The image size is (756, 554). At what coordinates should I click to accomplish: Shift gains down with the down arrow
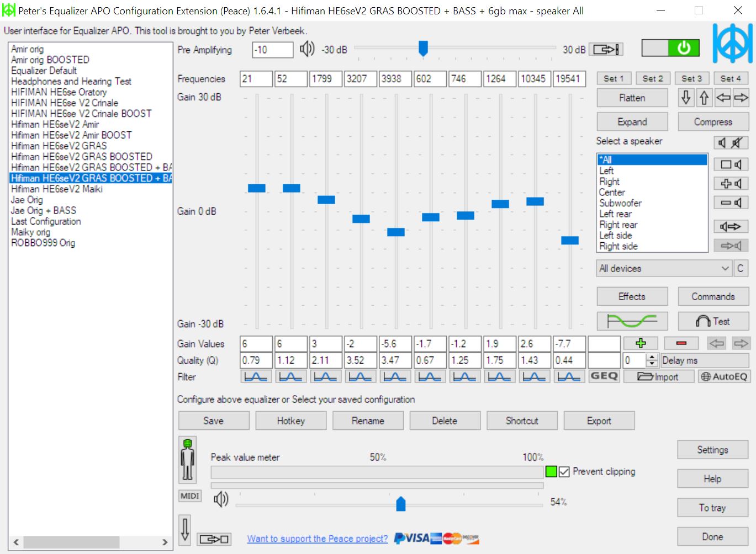click(x=686, y=98)
